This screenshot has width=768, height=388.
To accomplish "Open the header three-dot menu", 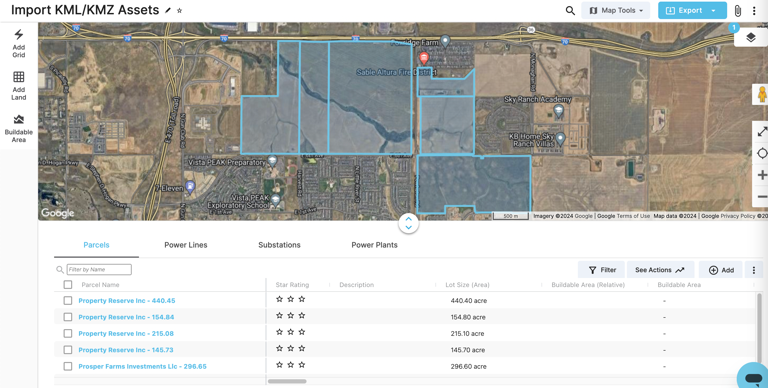I will pyautogui.click(x=754, y=10).
